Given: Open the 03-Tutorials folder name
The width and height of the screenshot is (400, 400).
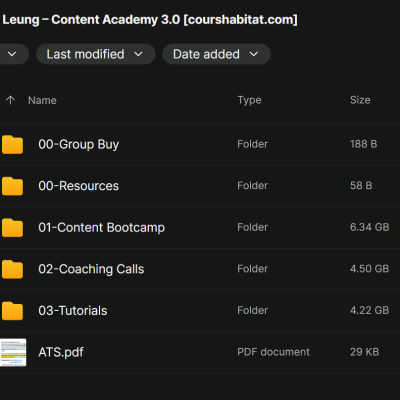Looking at the screenshot, I should [x=73, y=311].
